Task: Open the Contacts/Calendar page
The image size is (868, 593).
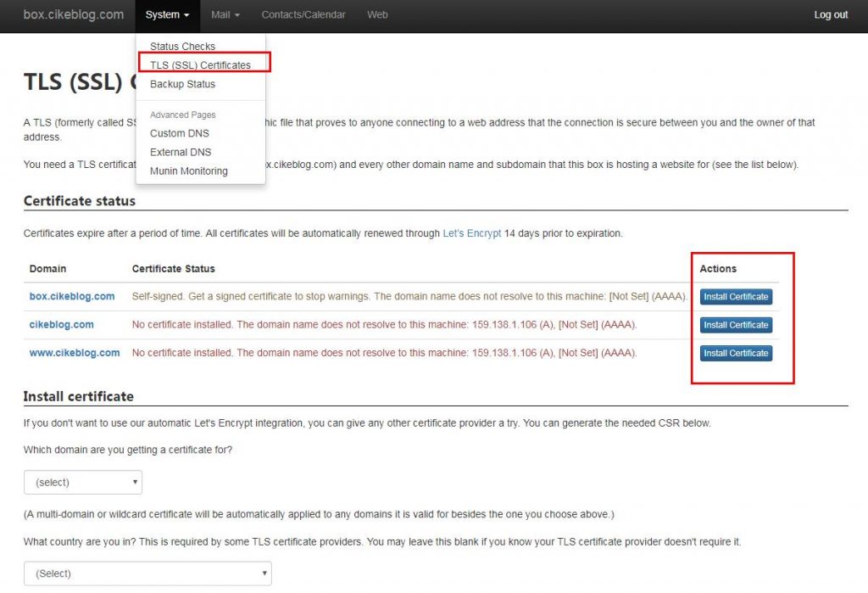Action: pyautogui.click(x=303, y=15)
